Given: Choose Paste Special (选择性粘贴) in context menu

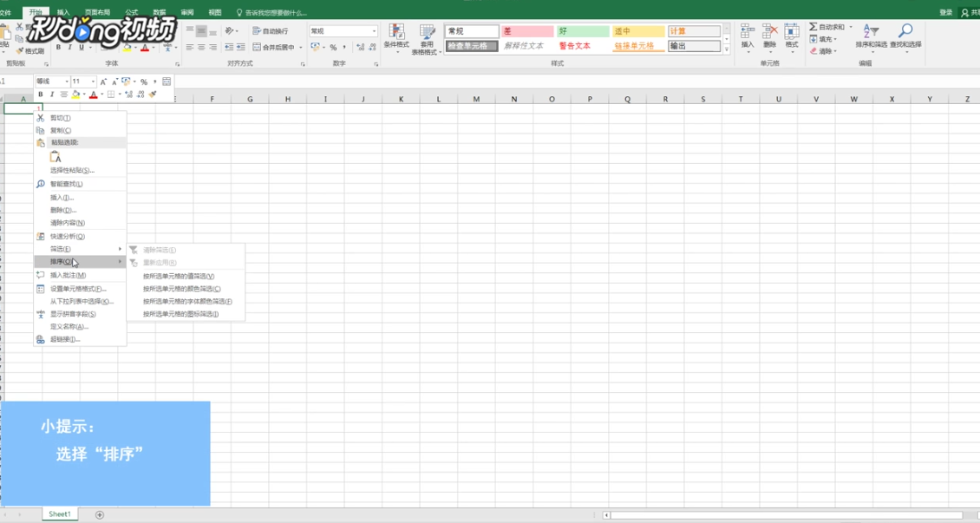Looking at the screenshot, I should [80, 170].
